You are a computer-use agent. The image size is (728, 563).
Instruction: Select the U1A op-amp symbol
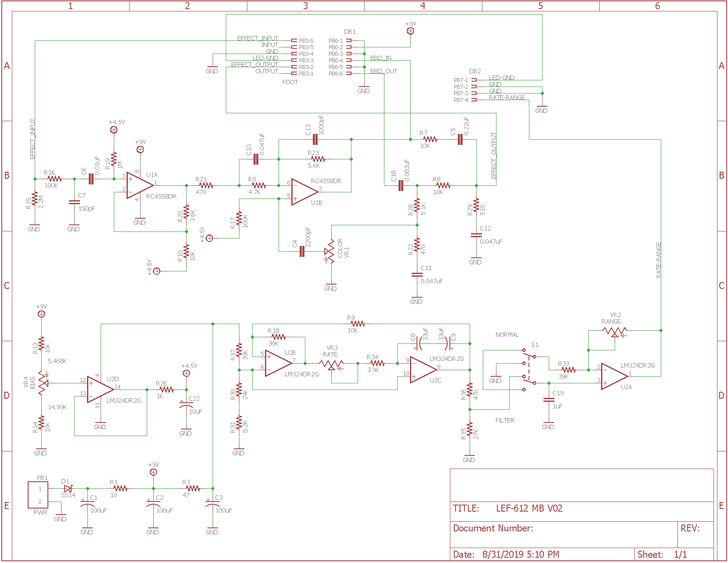point(140,185)
